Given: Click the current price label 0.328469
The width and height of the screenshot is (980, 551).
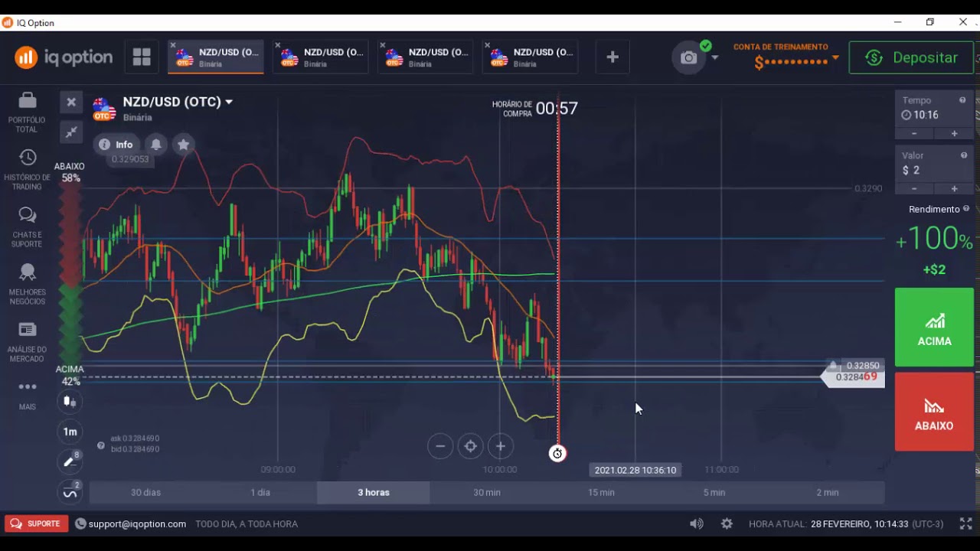Looking at the screenshot, I should coord(854,377).
